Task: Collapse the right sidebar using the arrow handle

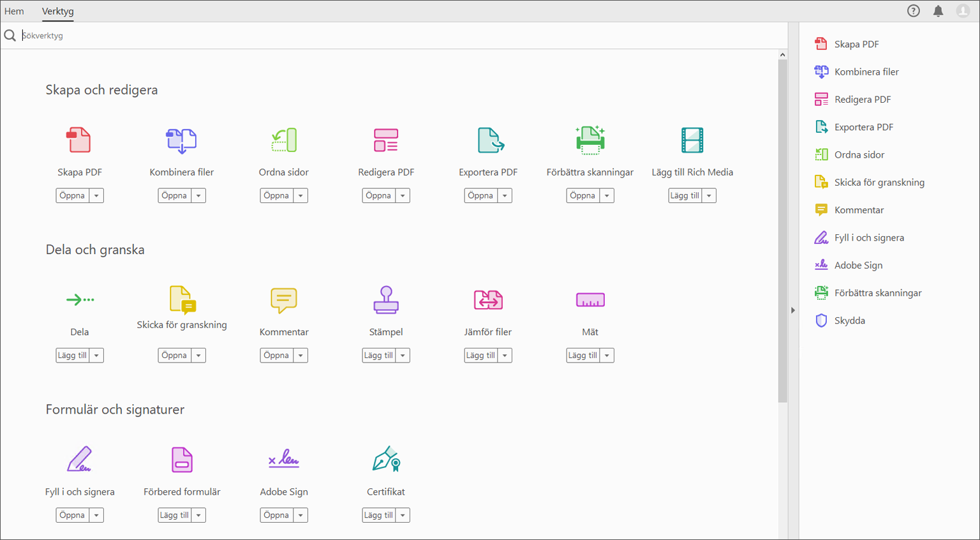Action: 793,310
